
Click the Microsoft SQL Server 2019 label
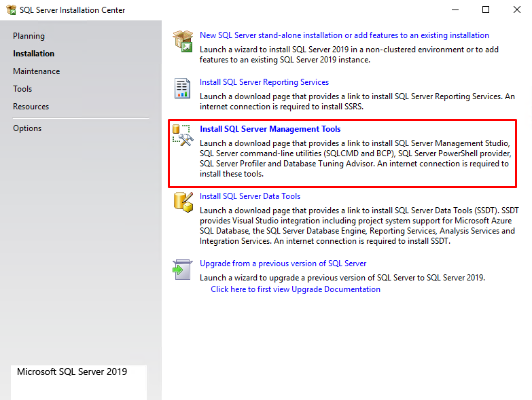pos(72,371)
